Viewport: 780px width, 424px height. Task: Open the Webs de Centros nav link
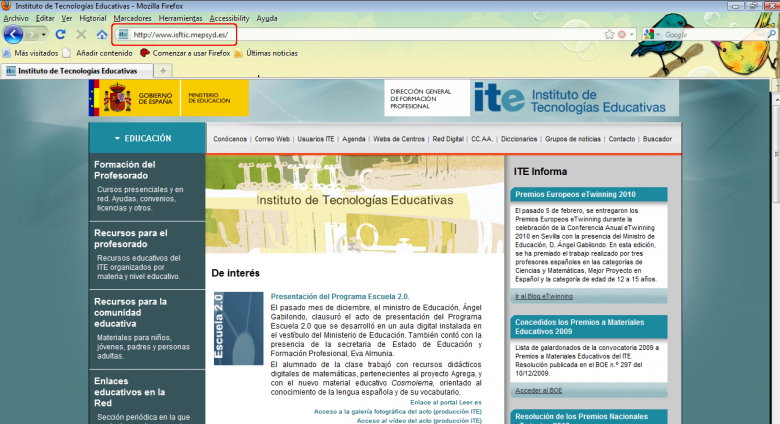point(399,139)
